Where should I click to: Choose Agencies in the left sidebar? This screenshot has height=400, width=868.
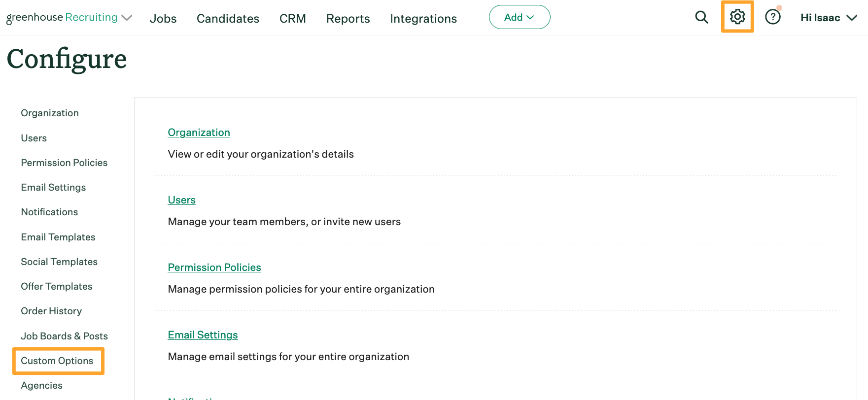41,385
